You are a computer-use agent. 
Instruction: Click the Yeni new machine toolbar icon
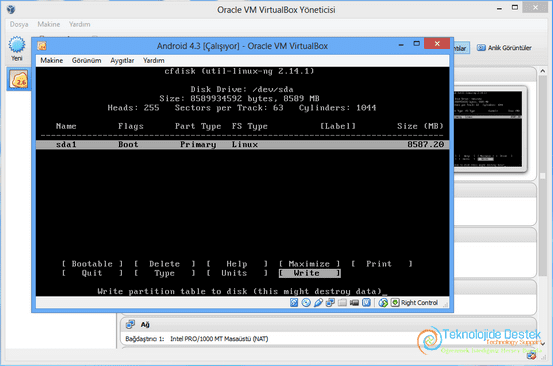[x=17, y=45]
